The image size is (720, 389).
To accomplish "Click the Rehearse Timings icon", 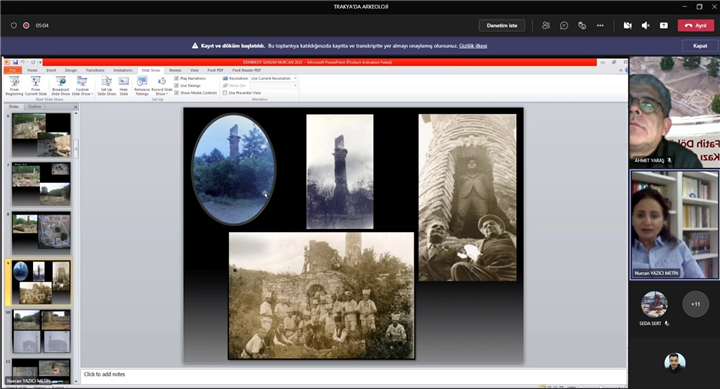I will click(142, 86).
